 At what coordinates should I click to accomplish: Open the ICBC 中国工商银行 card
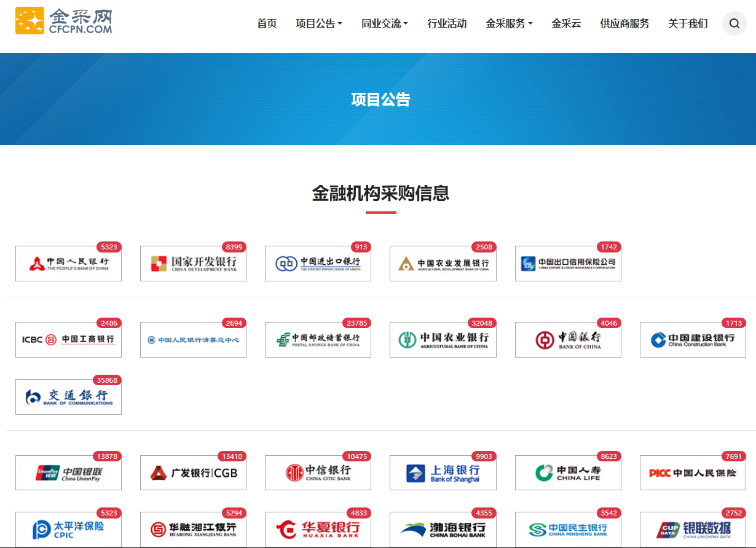(x=68, y=339)
